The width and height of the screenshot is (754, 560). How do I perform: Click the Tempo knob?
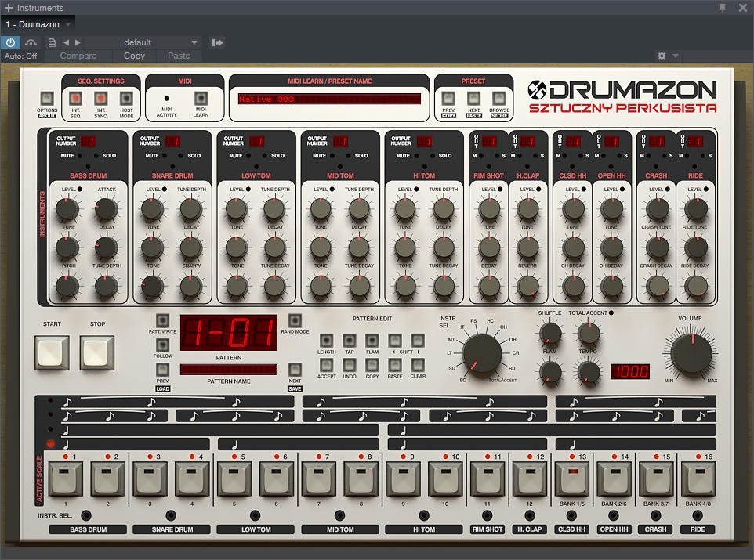(589, 371)
